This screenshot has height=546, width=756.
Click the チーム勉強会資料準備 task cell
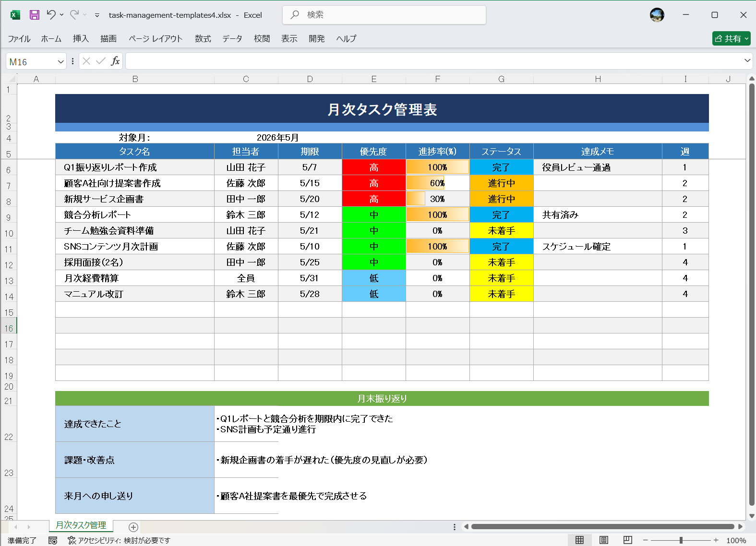point(135,230)
